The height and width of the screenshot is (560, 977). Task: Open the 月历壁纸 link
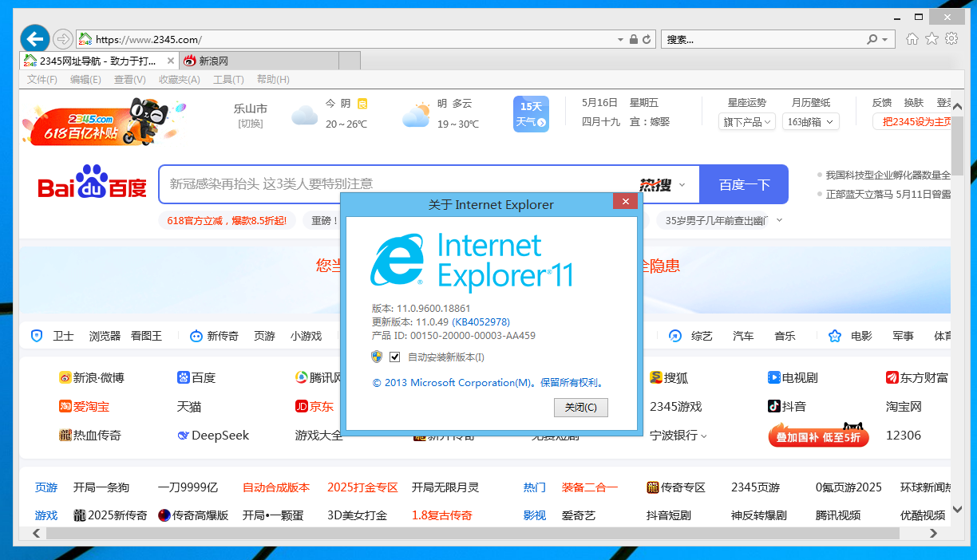click(x=811, y=103)
